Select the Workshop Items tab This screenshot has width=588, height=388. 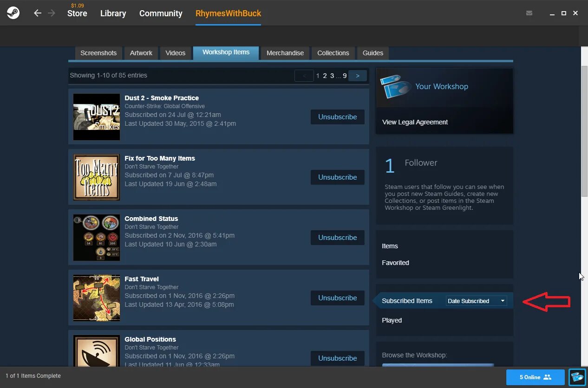(x=226, y=52)
